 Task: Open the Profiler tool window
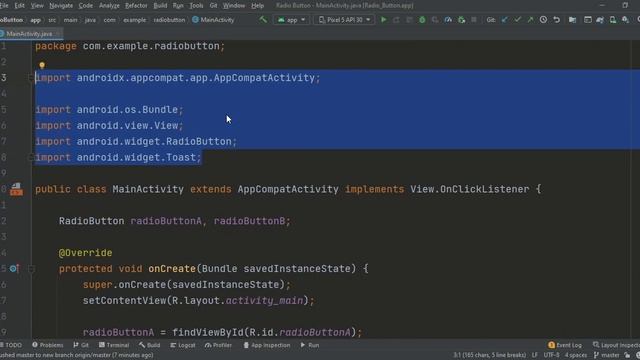[x=218, y=345]
